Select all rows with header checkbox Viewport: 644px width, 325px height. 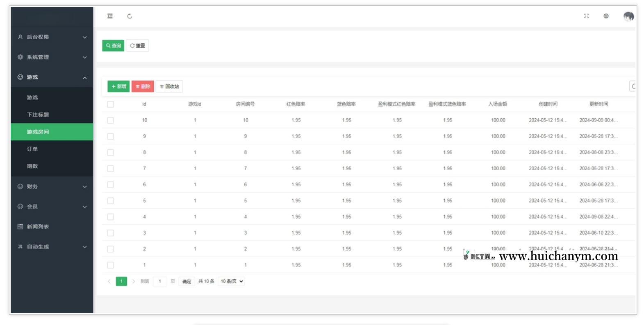pos(111,104)
